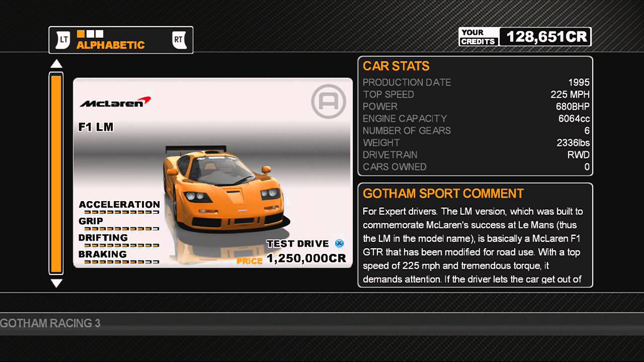Click the orange vertical scrollbar
Image resolution: width=644 pixels, height=362 pixels.
pos(56,173)
